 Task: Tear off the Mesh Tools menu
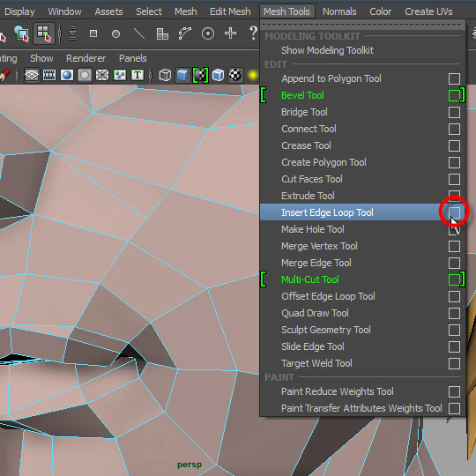[x=362, y=26]
